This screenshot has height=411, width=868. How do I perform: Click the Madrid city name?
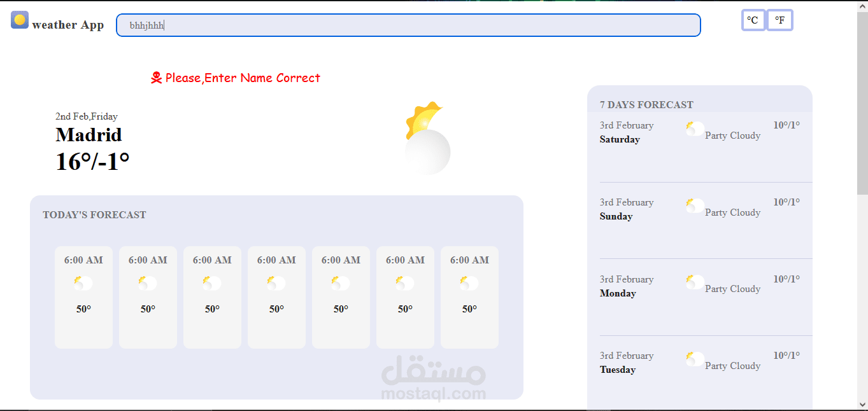(89, 135)
